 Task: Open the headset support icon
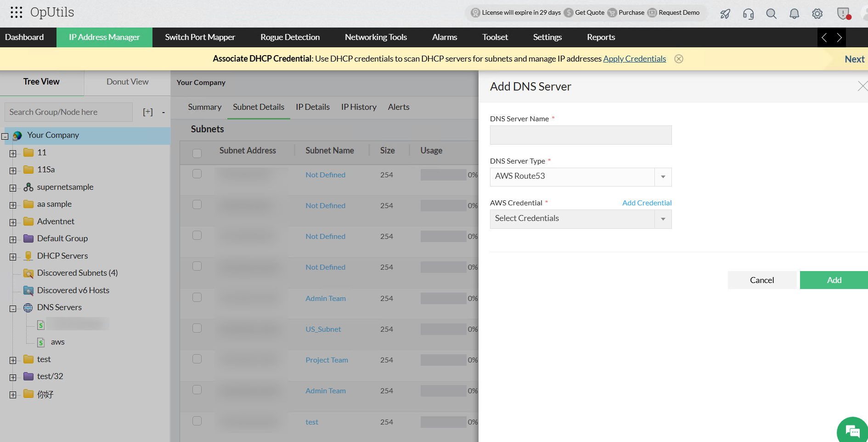pyautogui.click(x=748, y=14)
